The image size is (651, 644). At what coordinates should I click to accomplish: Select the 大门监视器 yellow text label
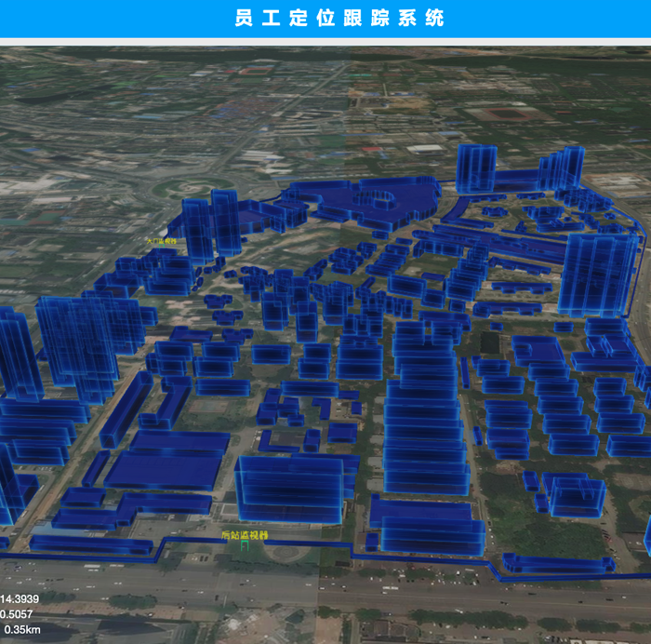click(161, 240)
